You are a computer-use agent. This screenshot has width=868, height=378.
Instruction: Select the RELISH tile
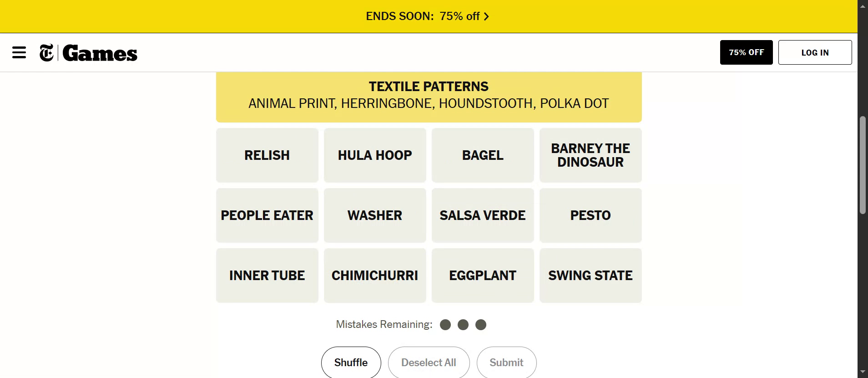coord(267,155)
